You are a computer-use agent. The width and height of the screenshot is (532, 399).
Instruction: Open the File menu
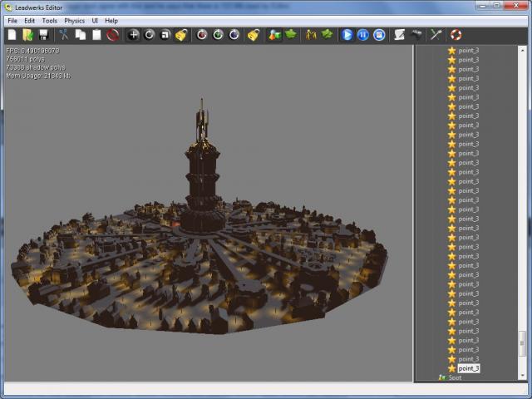pos(12,20)
